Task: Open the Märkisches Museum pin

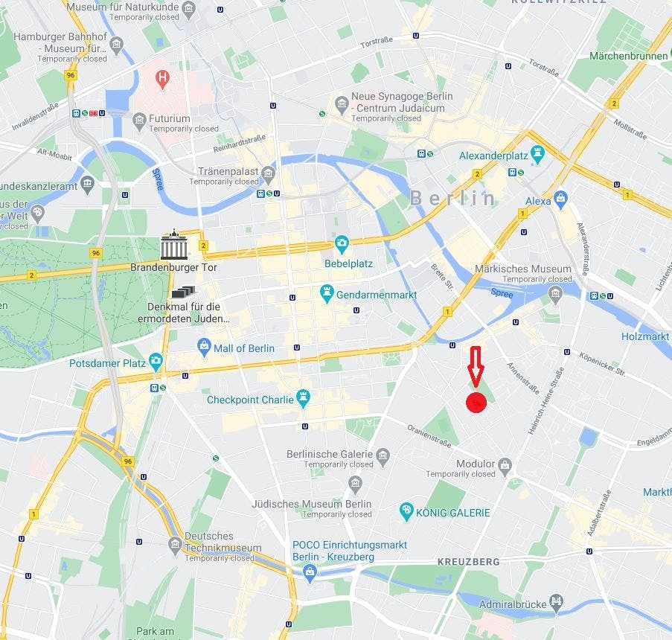Action: 555,295
